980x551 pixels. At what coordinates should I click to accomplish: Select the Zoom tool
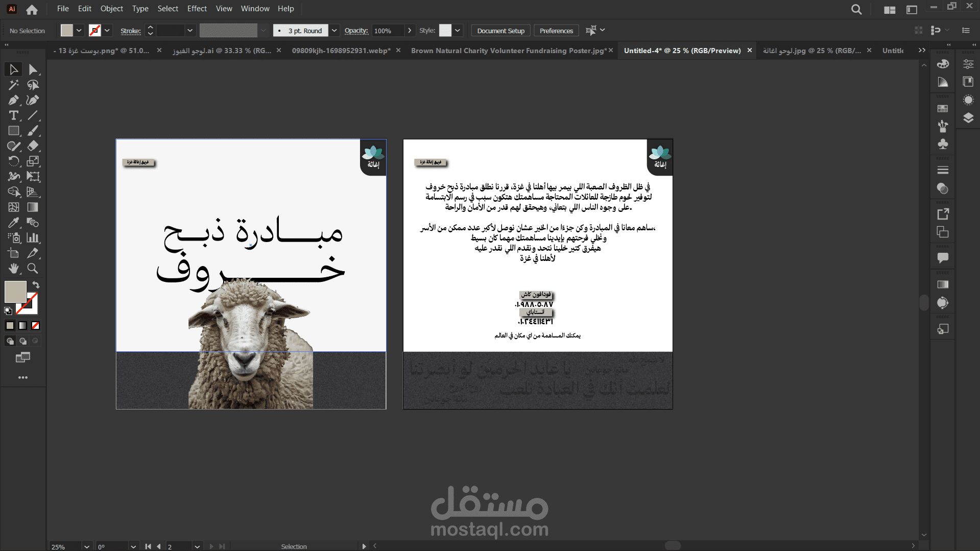[x=33, y=269]
